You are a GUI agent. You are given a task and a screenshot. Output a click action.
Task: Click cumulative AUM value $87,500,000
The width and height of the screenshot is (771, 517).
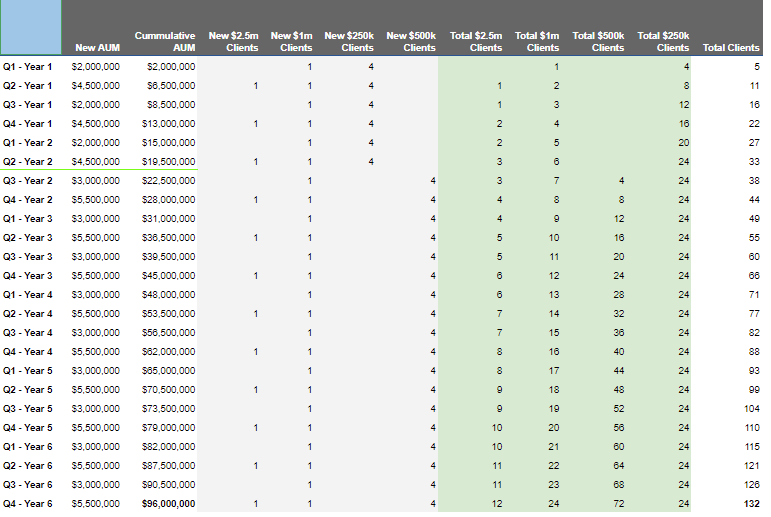click(x=168, y=466)
